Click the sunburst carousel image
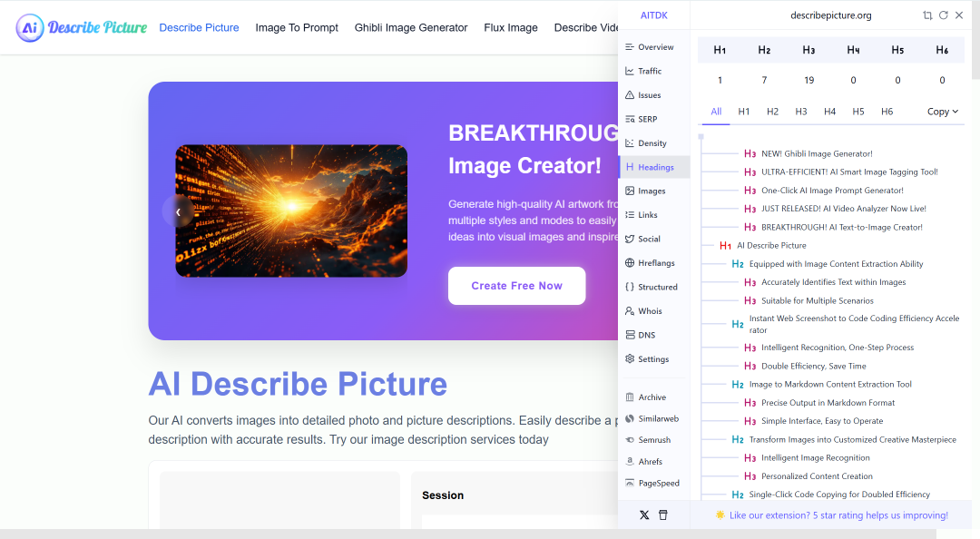 [291, 211]
